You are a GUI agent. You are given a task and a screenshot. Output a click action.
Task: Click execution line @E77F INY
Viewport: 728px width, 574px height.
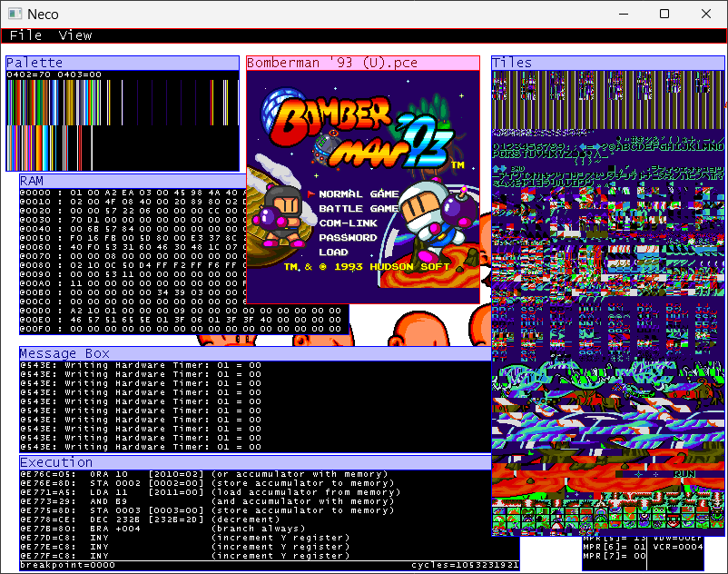click(184, 556)
